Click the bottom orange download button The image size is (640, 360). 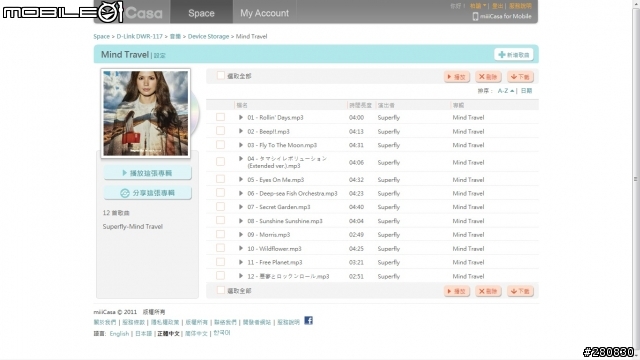[x=520, y=291]
